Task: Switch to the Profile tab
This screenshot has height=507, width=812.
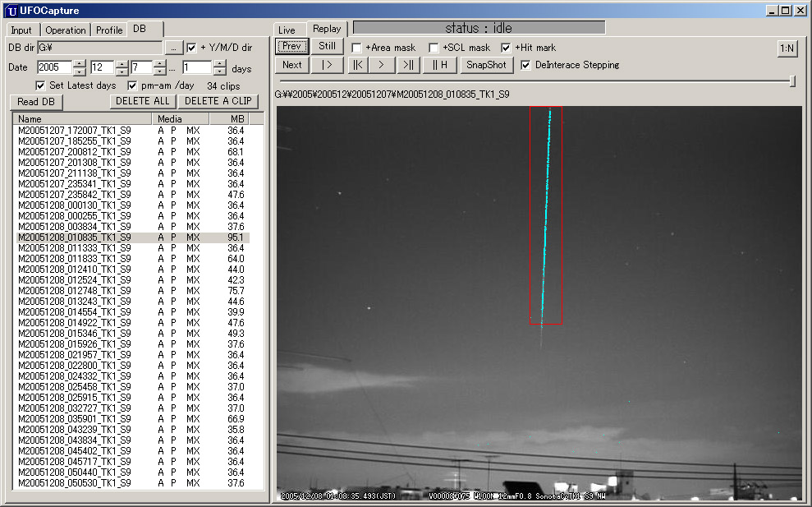Action: (109, 30)
